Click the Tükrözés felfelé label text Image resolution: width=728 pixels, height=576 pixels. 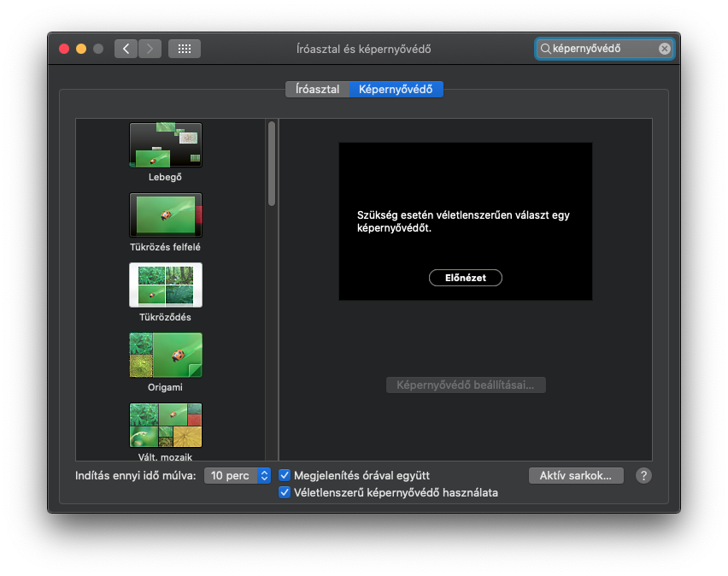coord(165,247)
